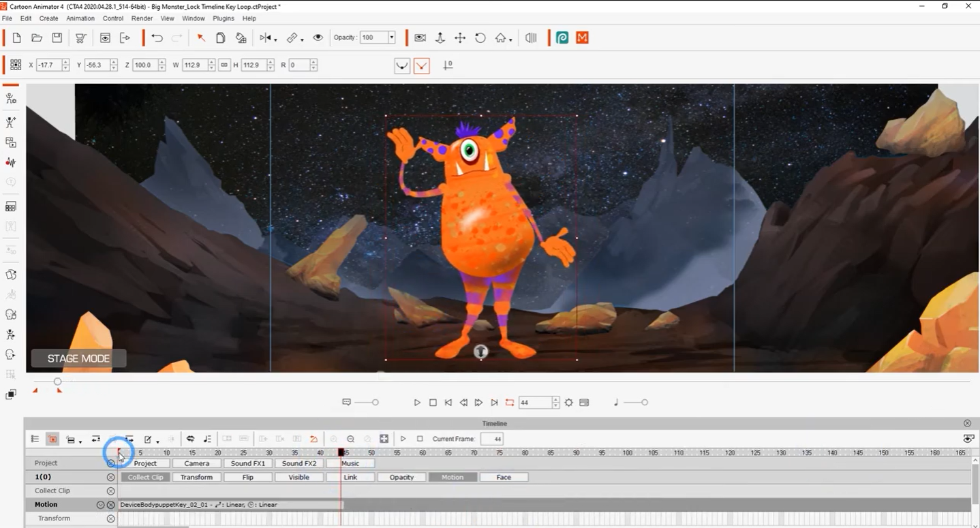Expand the home view dropdown arrow

(x=510, y=40)
